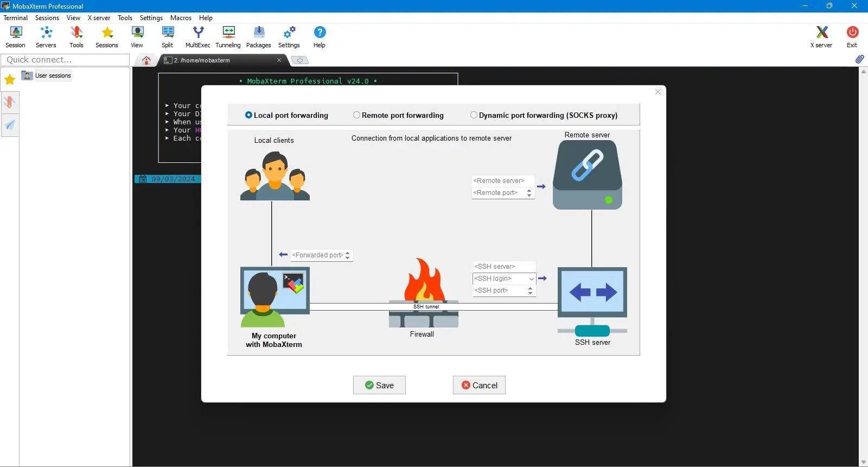The width and height of the screenshot is (868, 467).
Task: Click the Cancel button
Action: [x=479, y=385]
